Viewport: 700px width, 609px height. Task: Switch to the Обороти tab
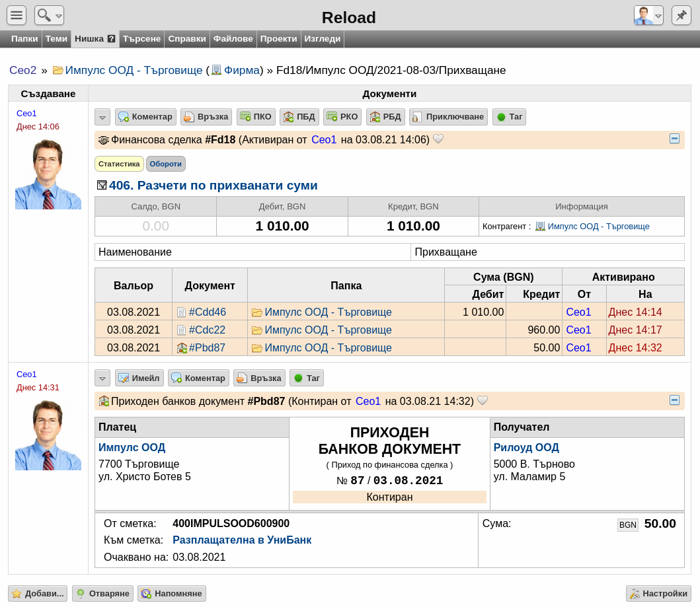click(x=166, y=164)
